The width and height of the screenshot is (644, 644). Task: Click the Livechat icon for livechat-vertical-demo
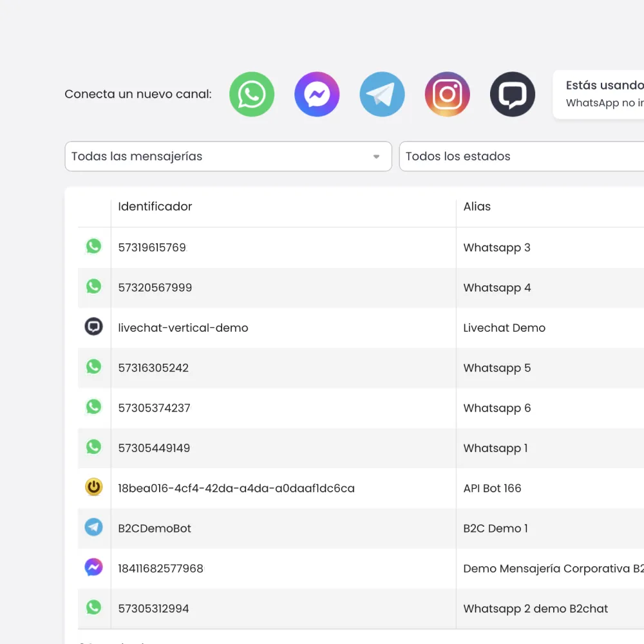(94, 327)
